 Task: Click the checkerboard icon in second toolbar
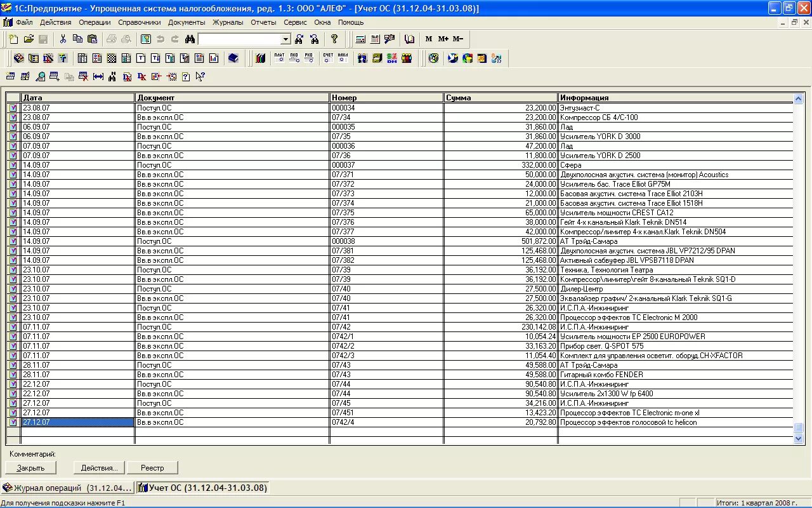point(111,58)
